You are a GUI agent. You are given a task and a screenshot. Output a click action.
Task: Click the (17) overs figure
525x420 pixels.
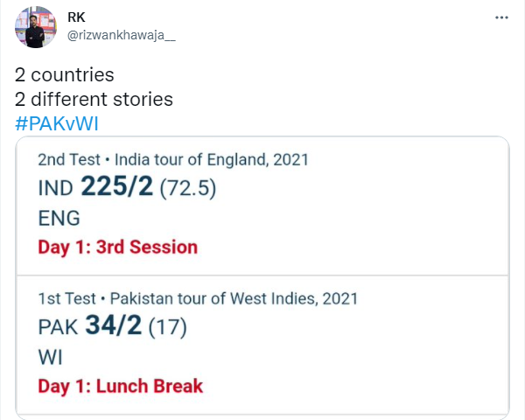(167, 328)
